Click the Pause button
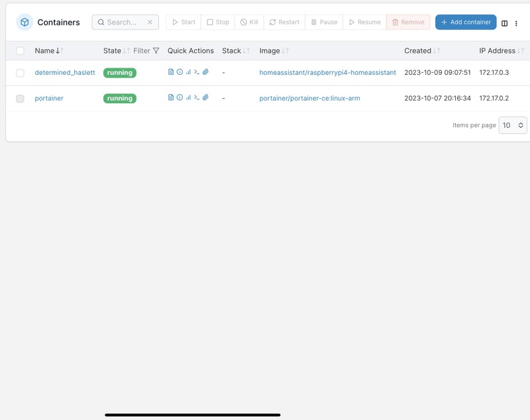 [x=324, y=23]
